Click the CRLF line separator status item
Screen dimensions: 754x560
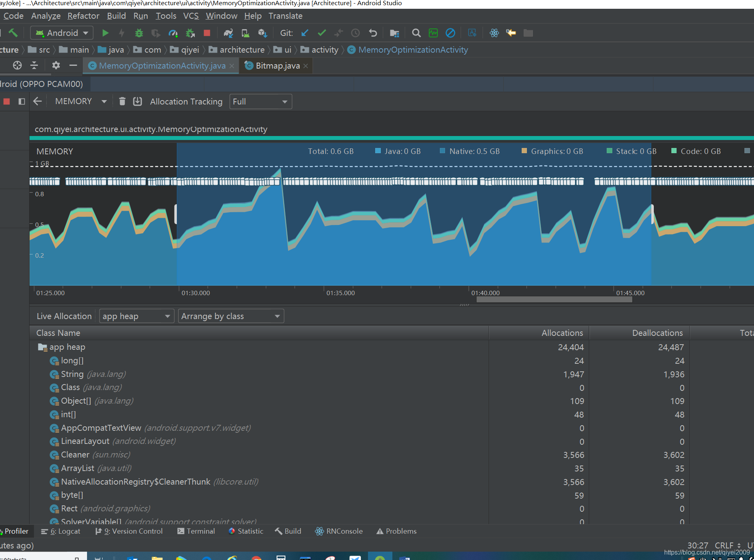click(x=727, y=545)
